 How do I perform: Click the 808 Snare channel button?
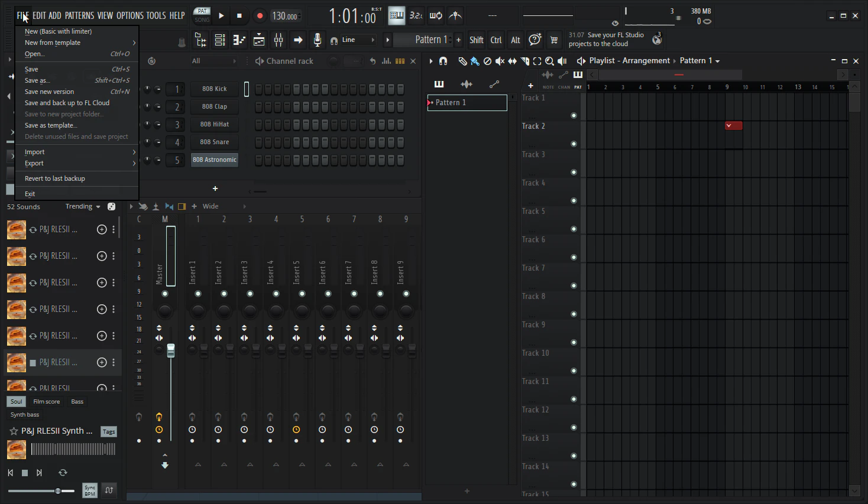pos(214,142)
